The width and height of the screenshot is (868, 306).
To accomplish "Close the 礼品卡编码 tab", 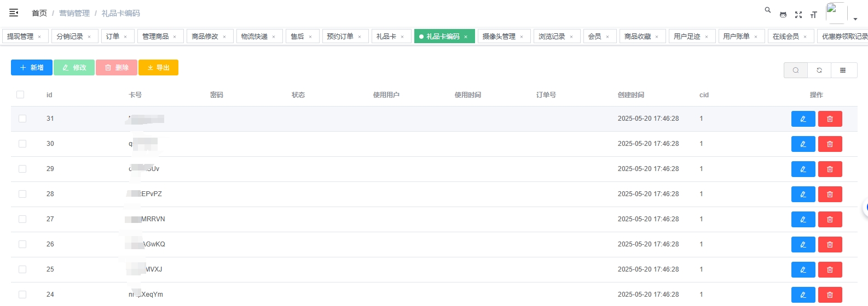I will click(x=466, y=37).
